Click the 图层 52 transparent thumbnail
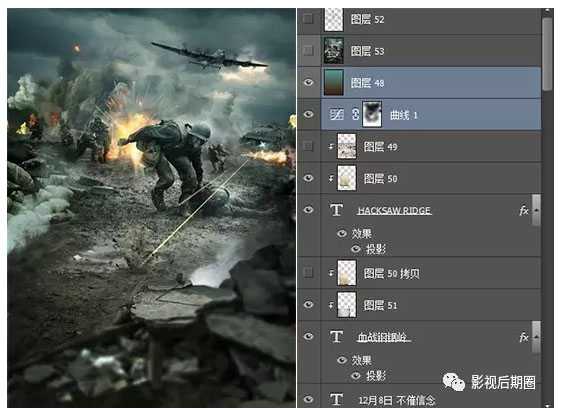Screen dimensions: 562x414 click(x=334, y=19)
